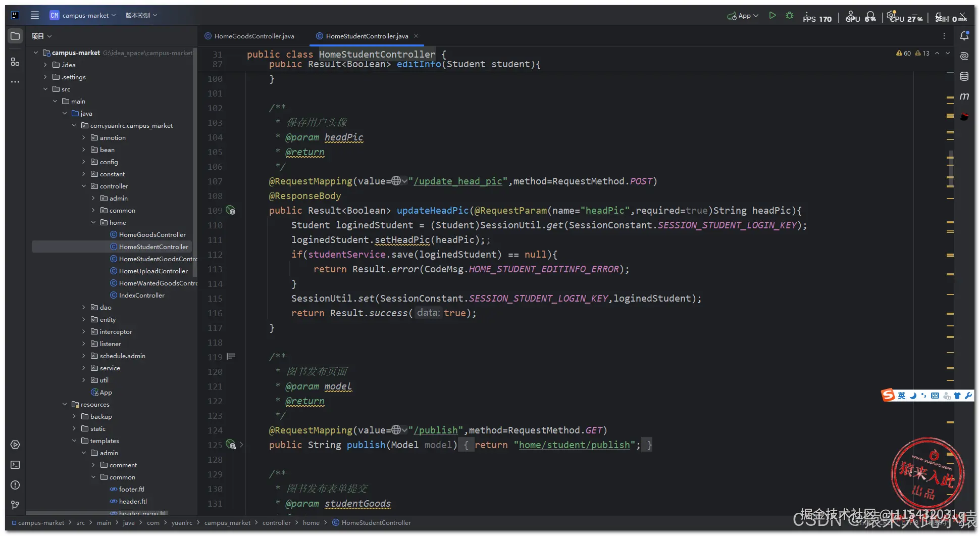Expand the .settings folder

click(45, 77)
